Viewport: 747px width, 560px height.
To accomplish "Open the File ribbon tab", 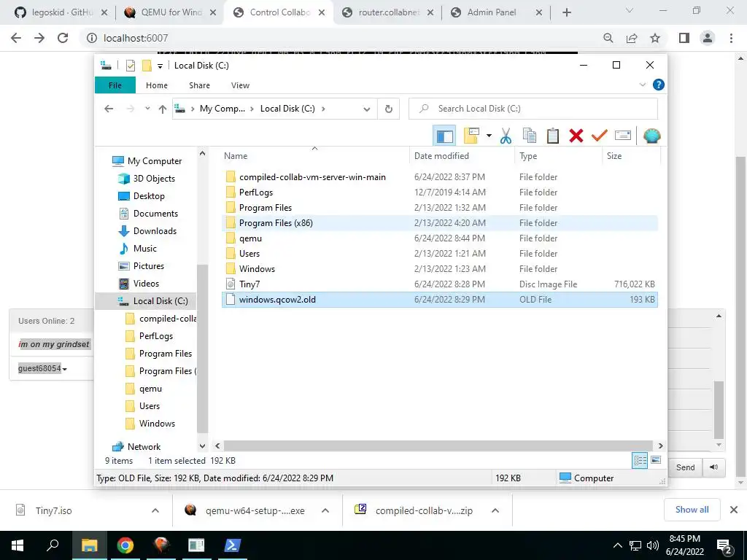I will click(115, 85).
